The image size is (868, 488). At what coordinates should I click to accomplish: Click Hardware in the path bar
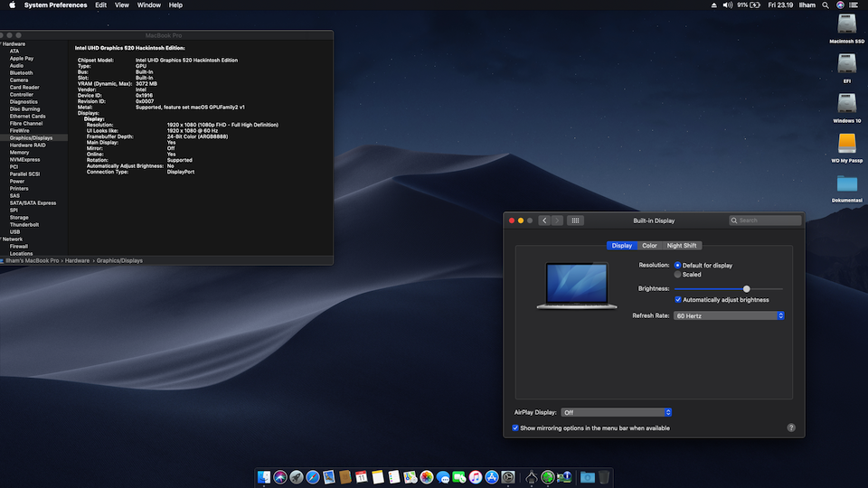[77, 260]
